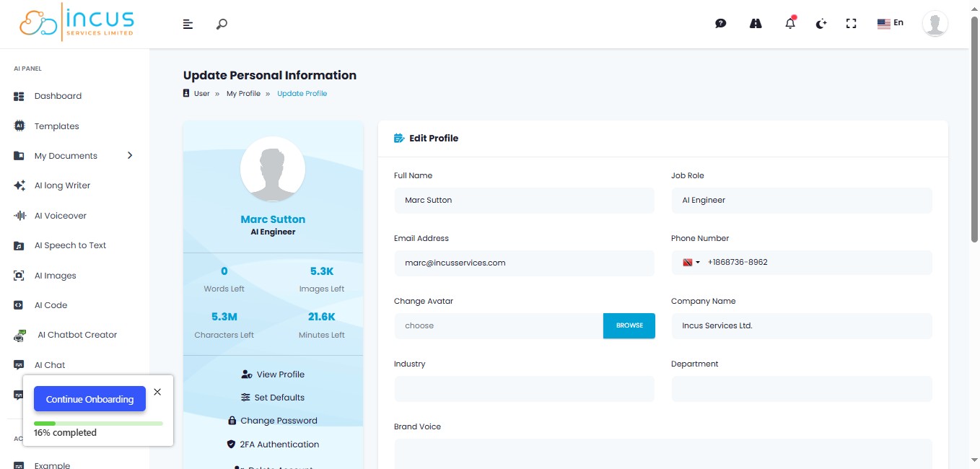Click the Continue Onboarding button

tap(89, 399)
